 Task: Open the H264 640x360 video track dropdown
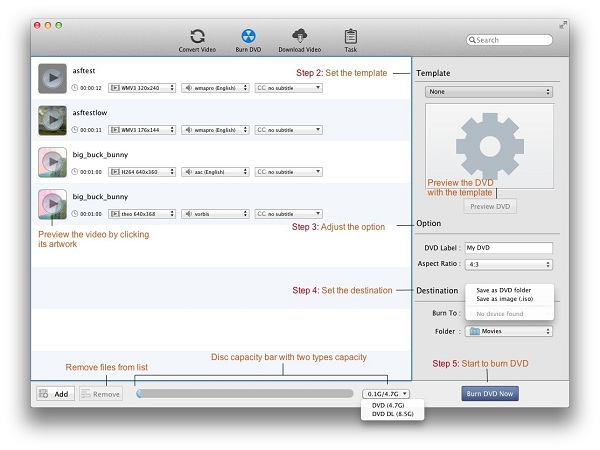tap(142, 172)
